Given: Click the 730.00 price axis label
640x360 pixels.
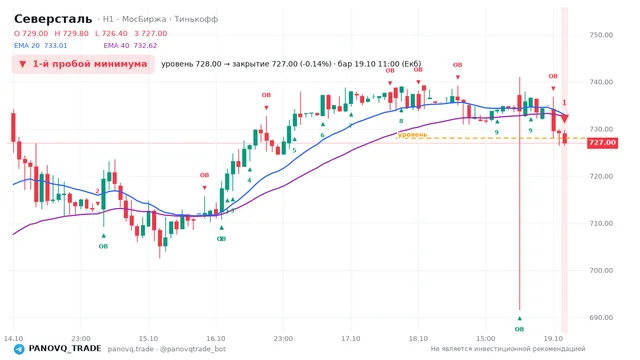Looking at the screenshot, I should pos(601,129).
